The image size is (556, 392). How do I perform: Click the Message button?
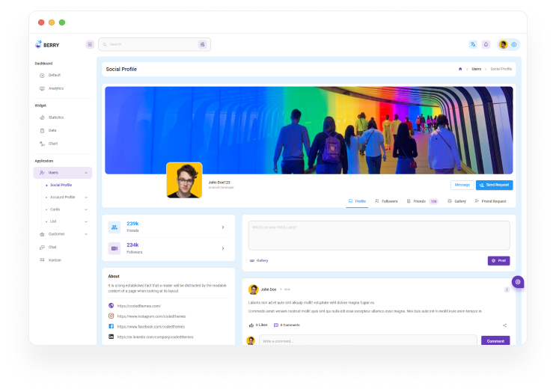(462, 185)
